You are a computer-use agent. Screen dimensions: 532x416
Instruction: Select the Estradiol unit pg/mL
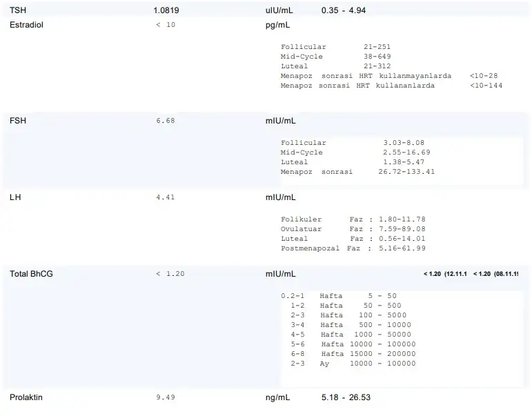277,25
